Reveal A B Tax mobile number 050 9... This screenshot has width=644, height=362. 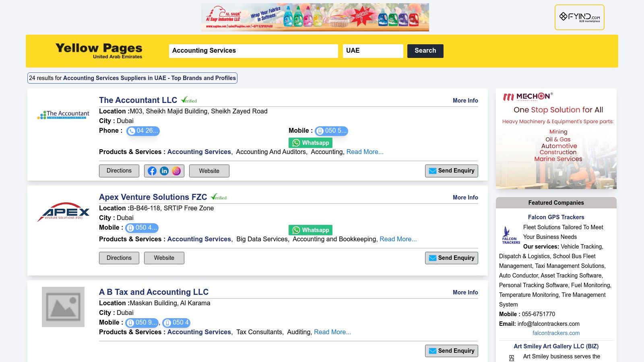tap(142, 323)
